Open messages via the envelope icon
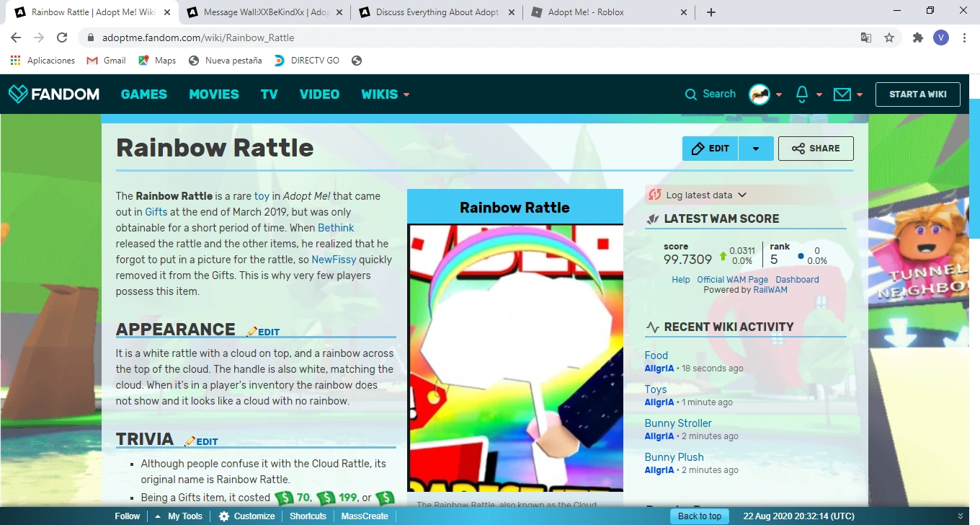This screenshot has width=980, height=525. point(842,94)
